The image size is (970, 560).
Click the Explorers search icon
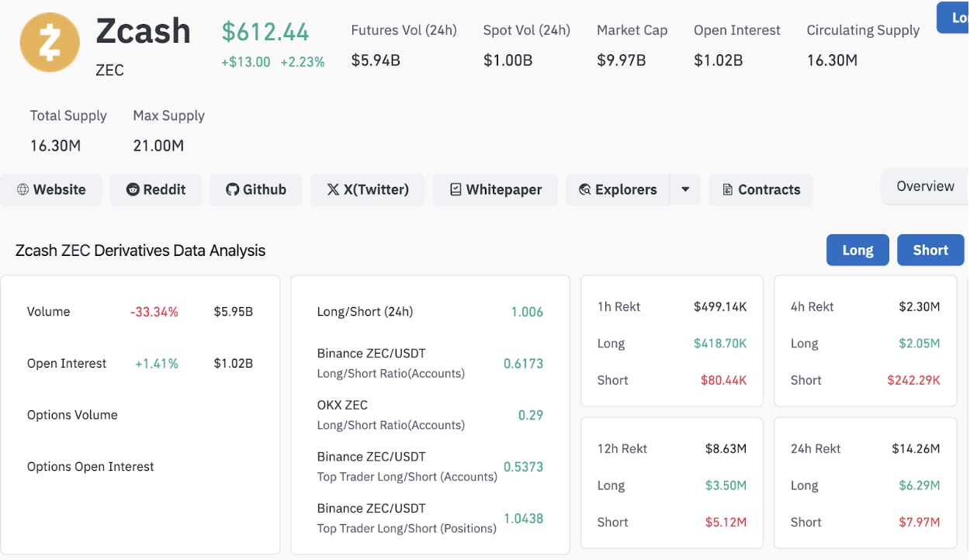pyautogui.click(x=585, y=190)
